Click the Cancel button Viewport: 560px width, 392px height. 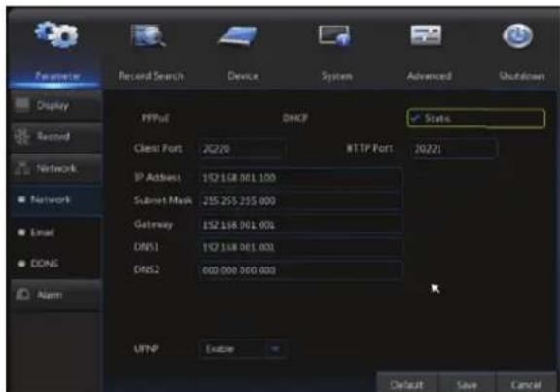point(525,384)
